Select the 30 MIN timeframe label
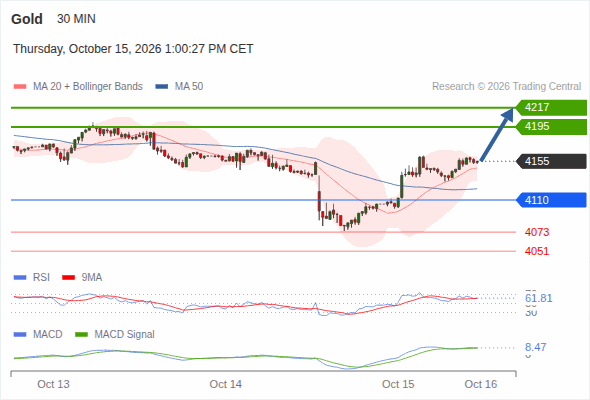 [76, 19]
